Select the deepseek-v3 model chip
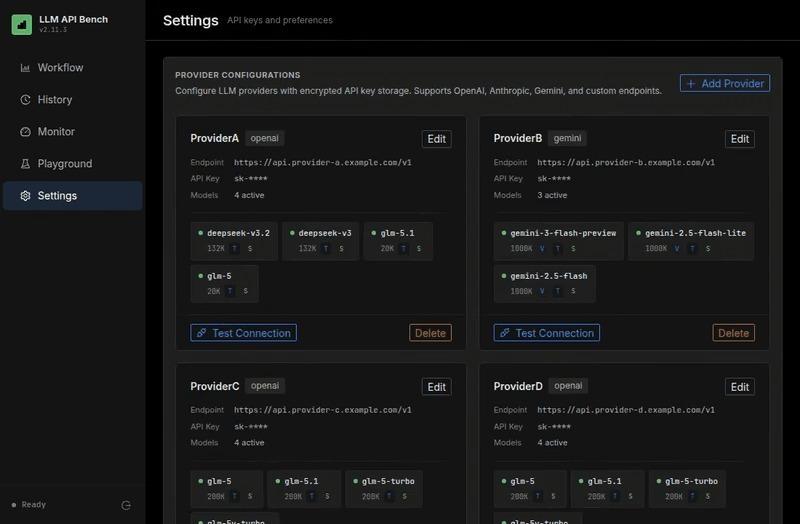 [x=320, y=241]
